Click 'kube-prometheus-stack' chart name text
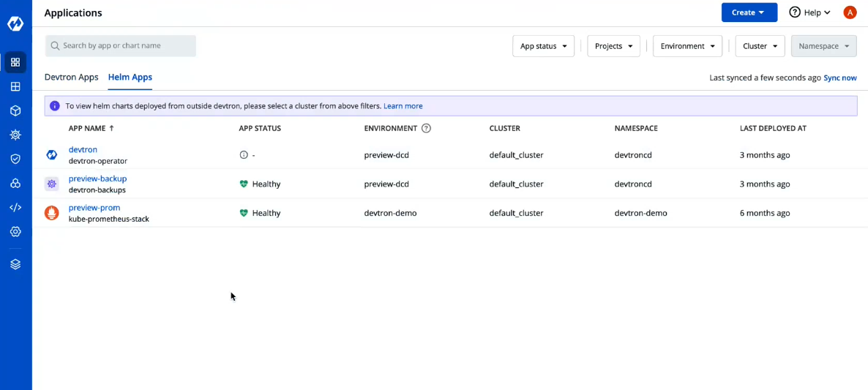868x390 pixels. pos(109,219)
